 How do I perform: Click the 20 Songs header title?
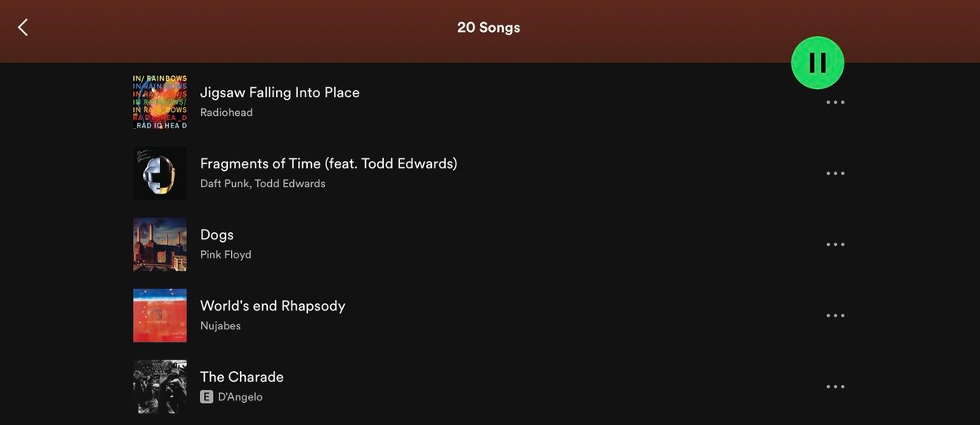(488, 28)
